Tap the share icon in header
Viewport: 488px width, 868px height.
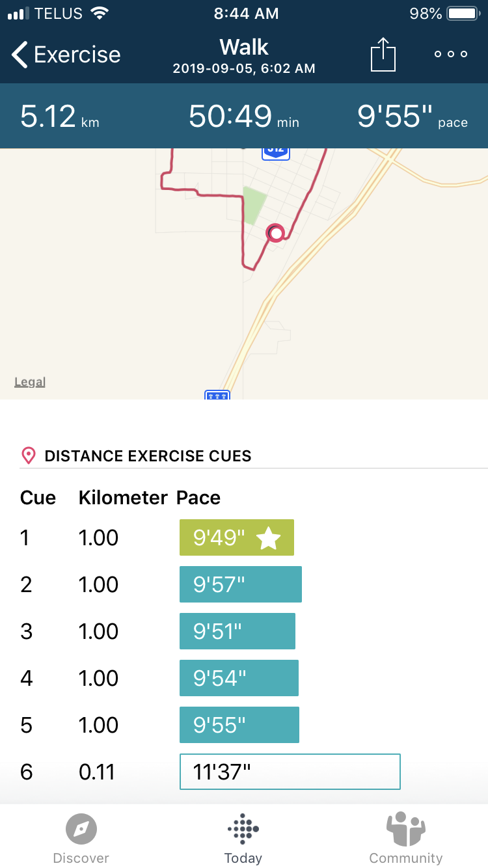pos(383,55)
